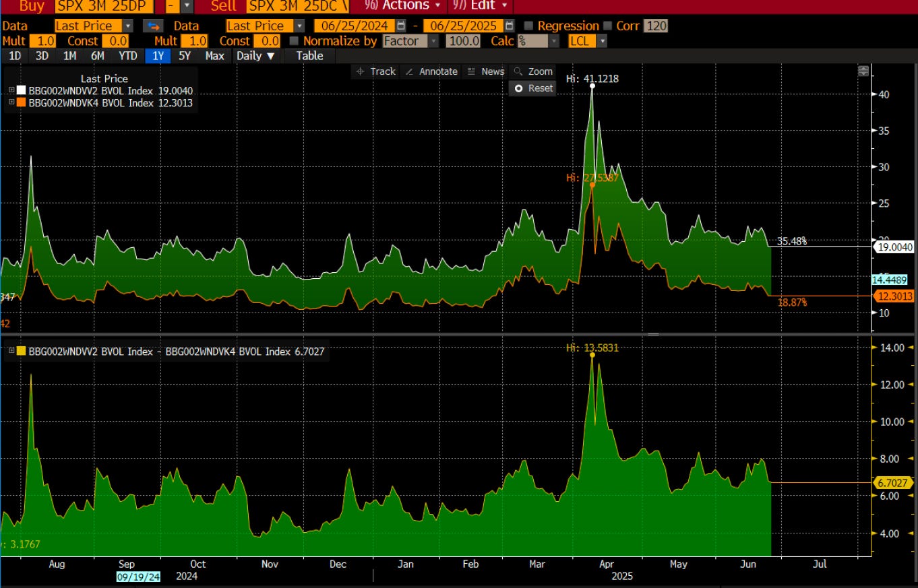The image size is (918, 588).
Task: Open the News overlay tool
Action: pyautogui.click(x=486, y=71)
